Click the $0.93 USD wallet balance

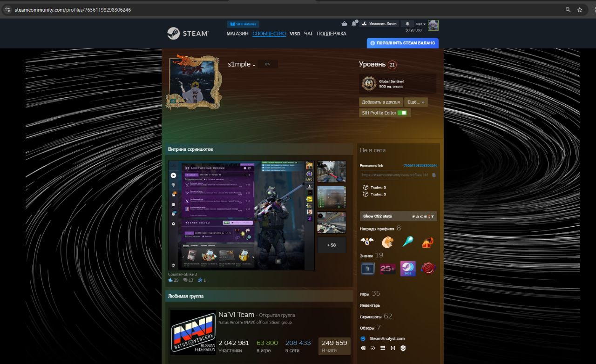tap(413, 30)
